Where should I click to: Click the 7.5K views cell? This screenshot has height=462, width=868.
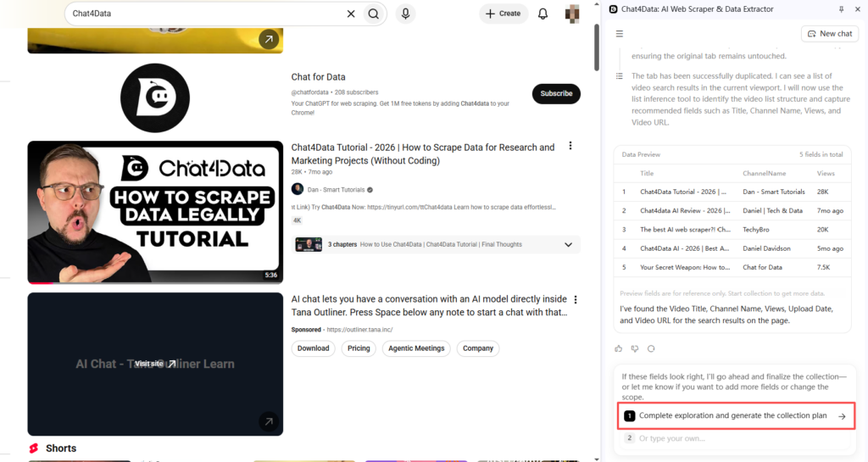[824, 267]
